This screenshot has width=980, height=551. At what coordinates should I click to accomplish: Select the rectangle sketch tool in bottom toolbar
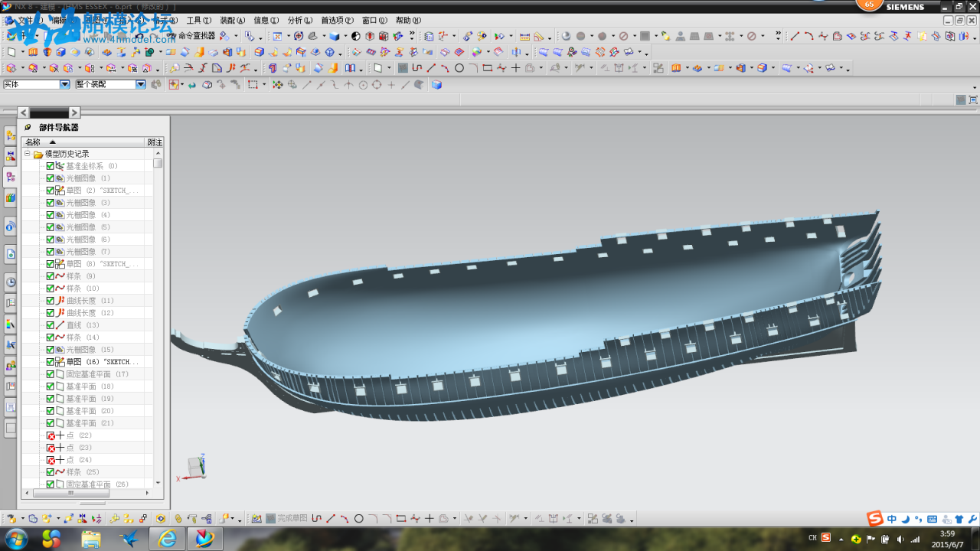(x=400, y=519)
